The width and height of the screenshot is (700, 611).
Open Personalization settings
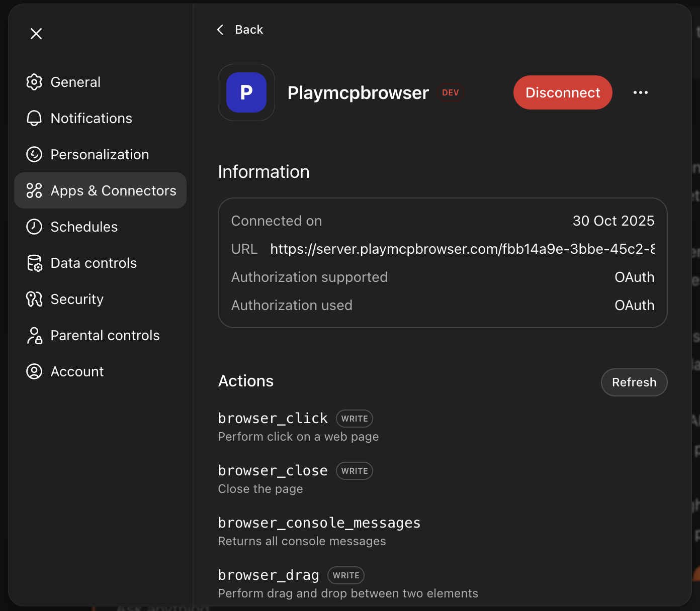(99, 154)
